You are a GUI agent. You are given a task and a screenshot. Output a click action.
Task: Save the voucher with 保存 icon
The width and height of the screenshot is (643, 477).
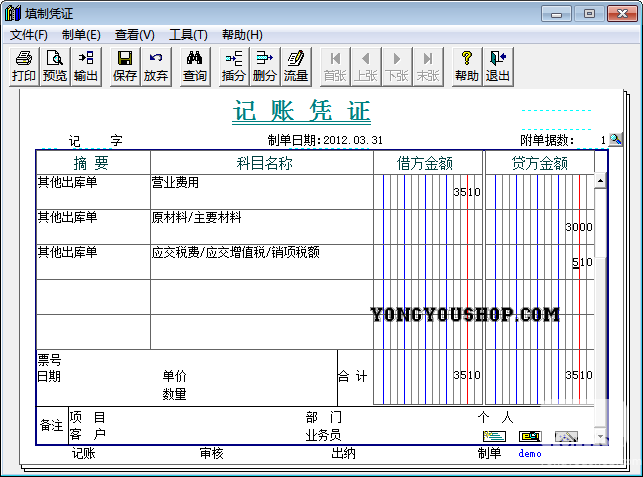click(x=125, y=66)
